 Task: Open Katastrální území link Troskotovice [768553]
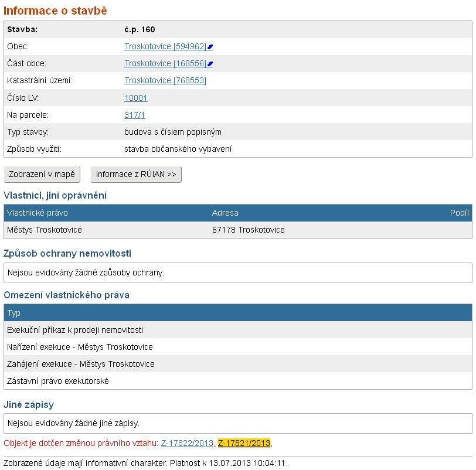pyautogui.click(x=165, y=80)
